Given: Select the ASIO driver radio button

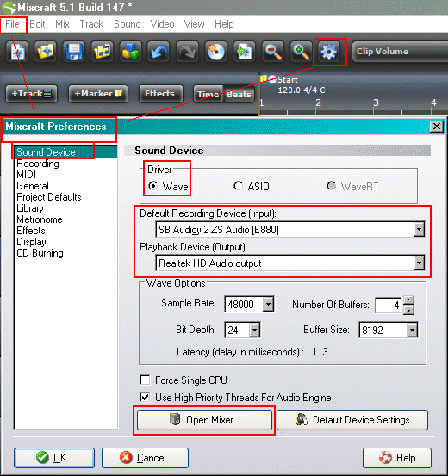Looking at the screenshot, I should [x=238, y=185].
